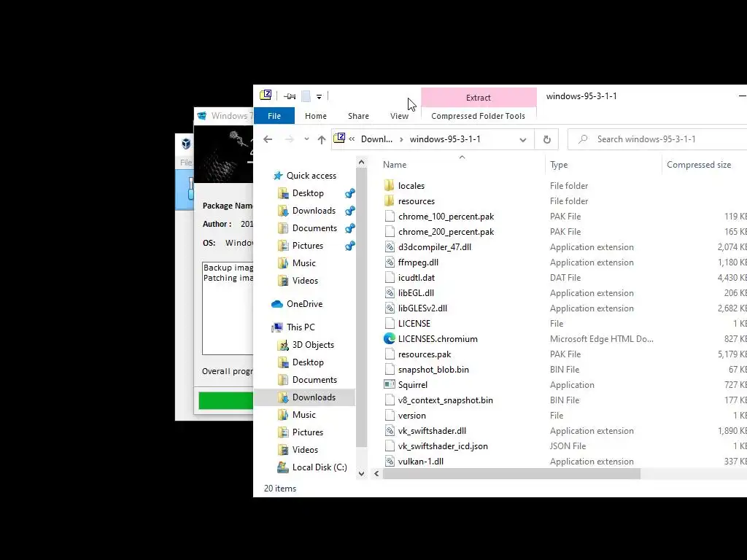
Task: Click the VirtualBox cube icon in back window
Action: tap(186, 143)
